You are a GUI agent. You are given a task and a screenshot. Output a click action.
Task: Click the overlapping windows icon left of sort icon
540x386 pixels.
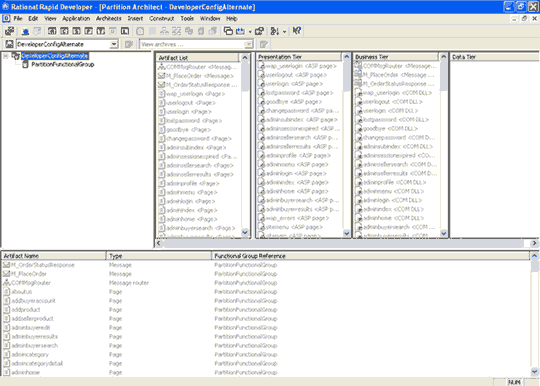[x=259, y=31]
